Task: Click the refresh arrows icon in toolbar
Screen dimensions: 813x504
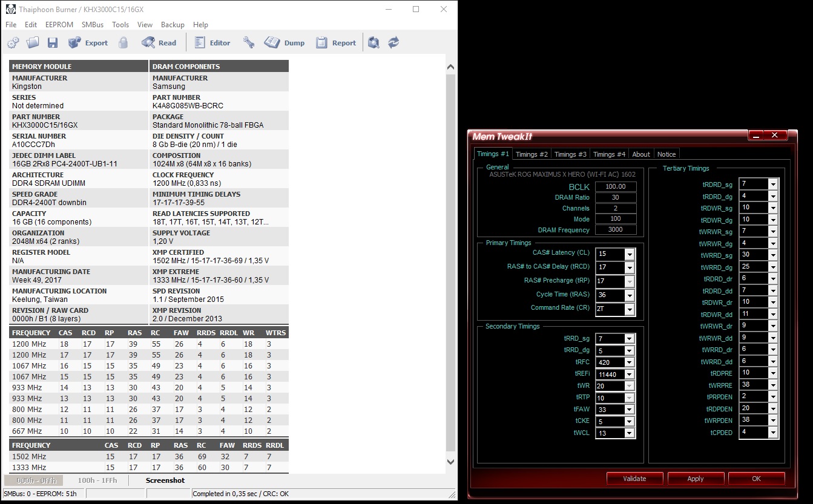Action: [393, 42]
